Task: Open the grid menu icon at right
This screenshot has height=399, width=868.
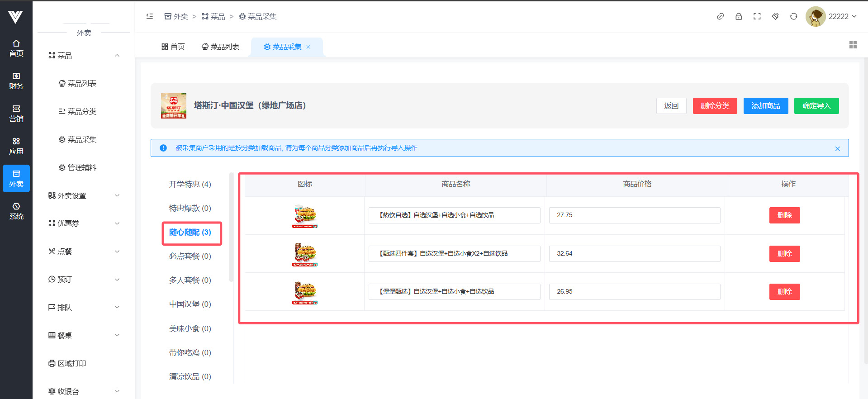Action: point(853,45)
